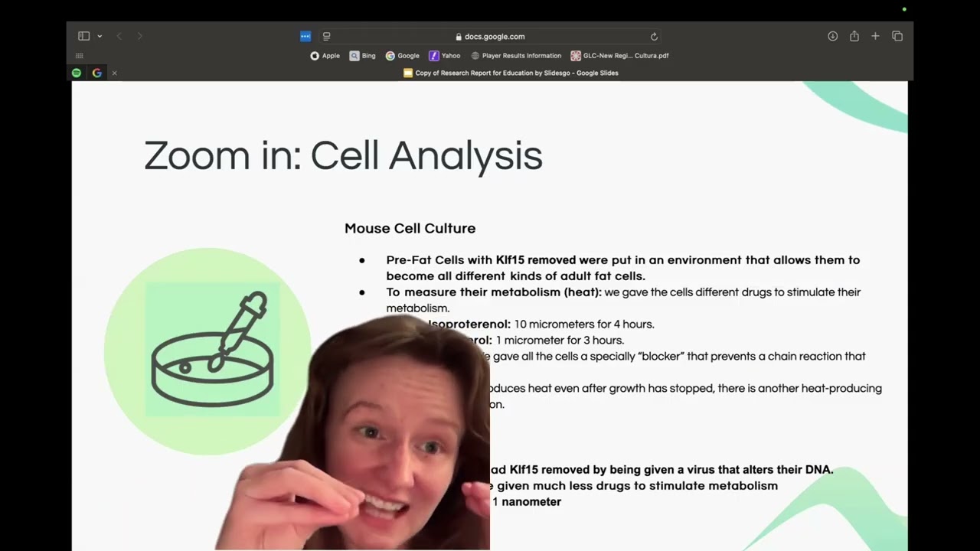Open Player Results Information bookmark
The height and width of the screenshot is (551, 980).
coord(516,56)
